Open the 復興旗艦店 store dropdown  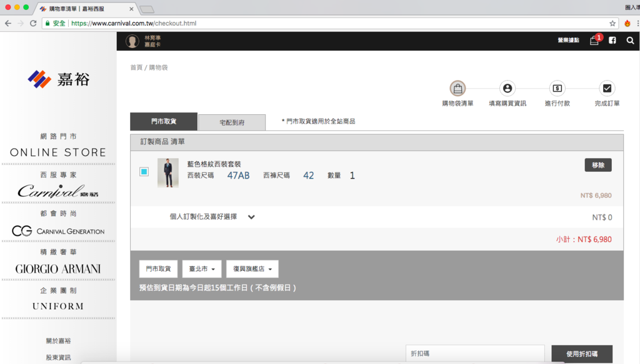[252, 269]
